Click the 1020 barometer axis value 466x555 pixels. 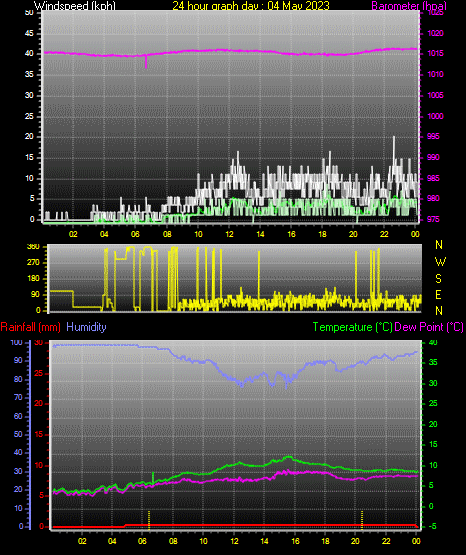click(x=436, y=33)
